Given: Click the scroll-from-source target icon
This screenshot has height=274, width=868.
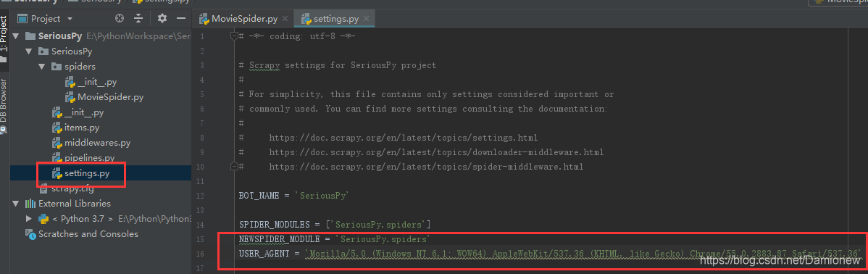Looking at the screenshot, I should point(120,18).
